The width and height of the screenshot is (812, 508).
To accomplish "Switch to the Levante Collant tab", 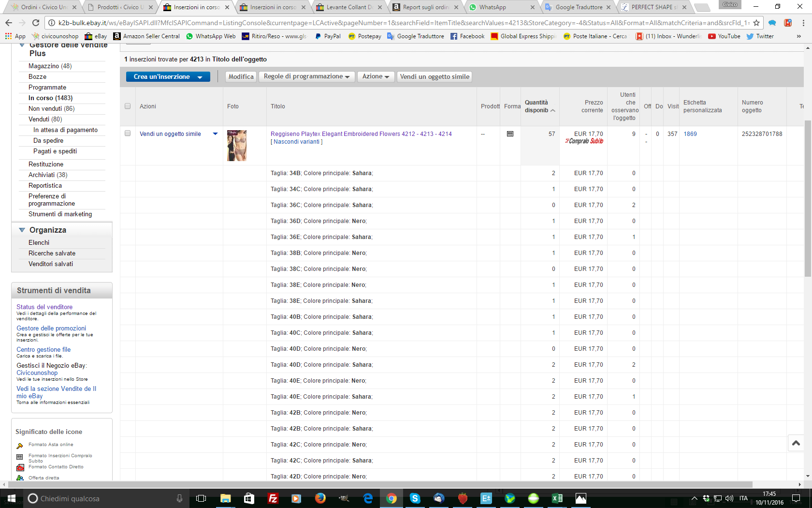I will [348, 7].
